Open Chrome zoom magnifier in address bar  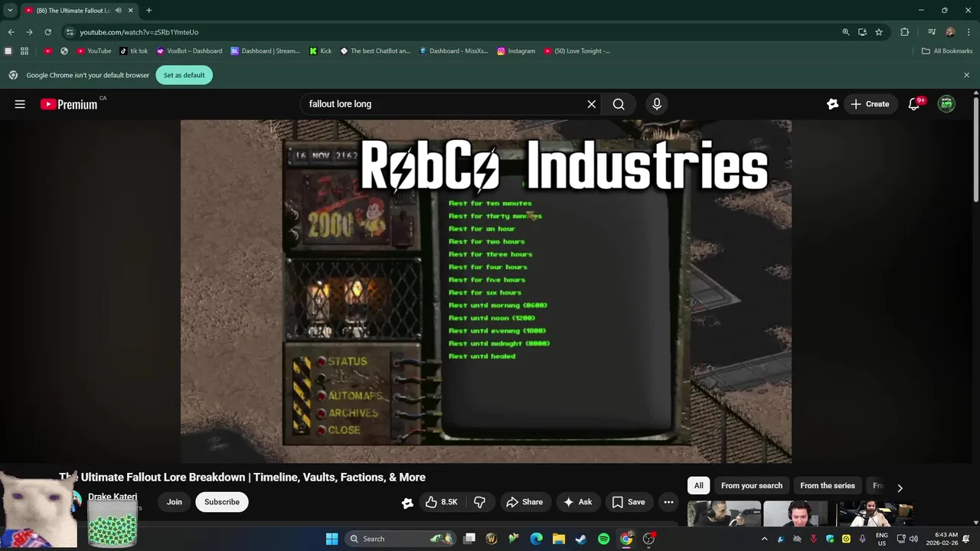tap(845, 32)
